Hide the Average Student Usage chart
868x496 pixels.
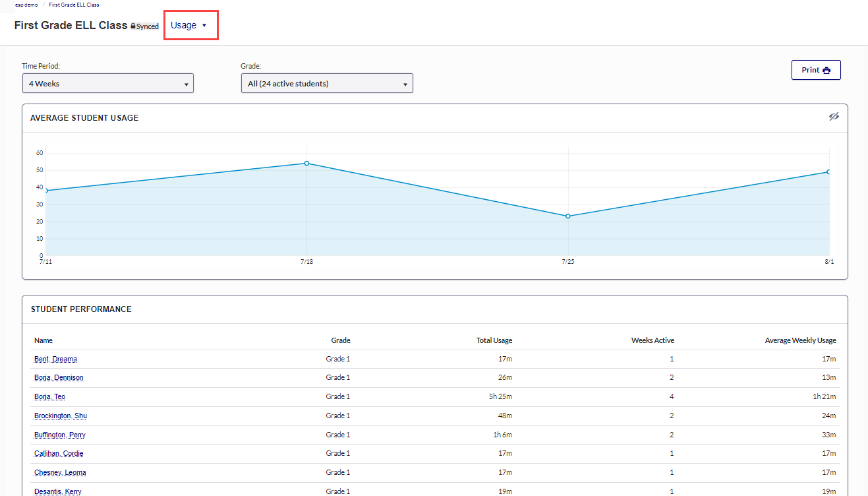point(834,117)
